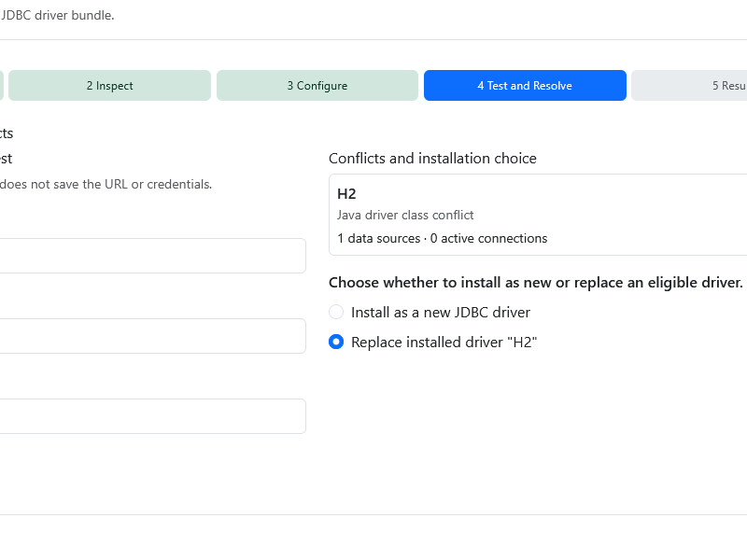Click 'does not save the URL or credentials' note
The image size is (747, 560).
coord(106,184)
